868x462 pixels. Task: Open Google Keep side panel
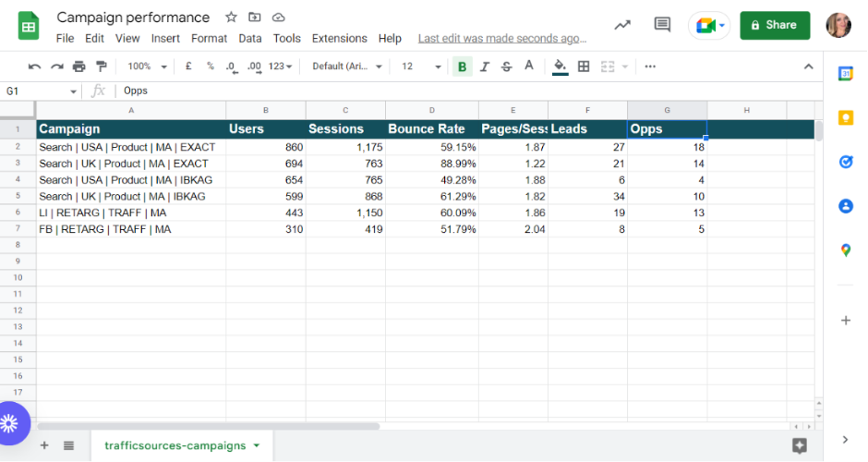point(846,117)
